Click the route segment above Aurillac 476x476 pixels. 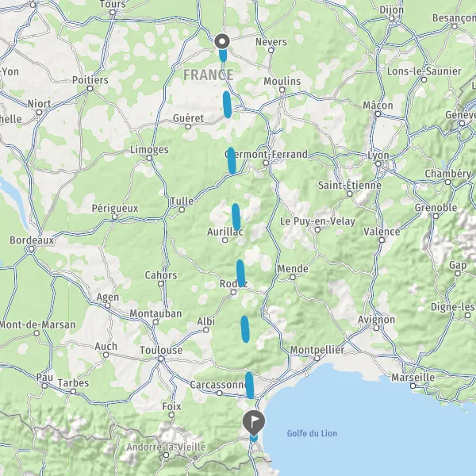[x=236, y=217]
